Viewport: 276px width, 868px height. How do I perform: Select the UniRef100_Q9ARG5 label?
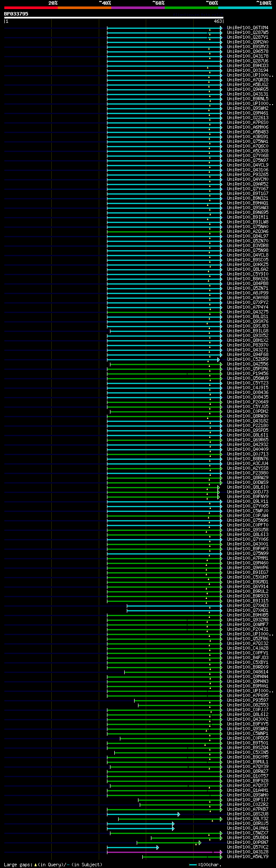(x=248, y=89)
